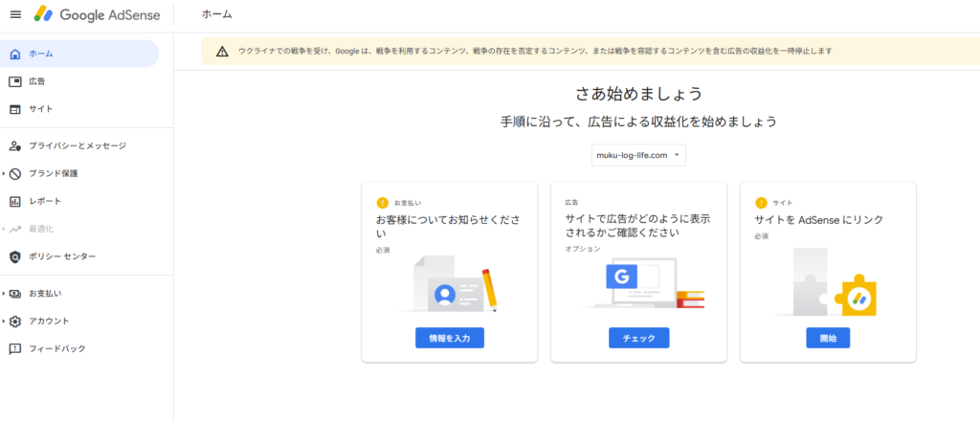
Task: Select サイト in the sidebar menu
Action: (x=41, y=109)
